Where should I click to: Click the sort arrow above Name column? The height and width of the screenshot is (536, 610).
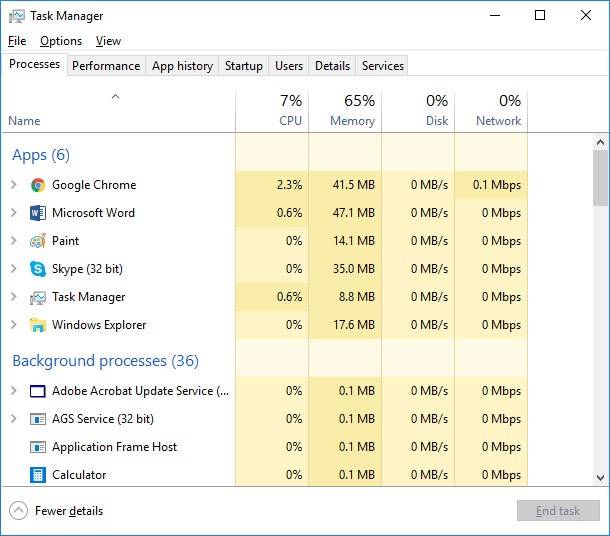[x=116, y=96]
